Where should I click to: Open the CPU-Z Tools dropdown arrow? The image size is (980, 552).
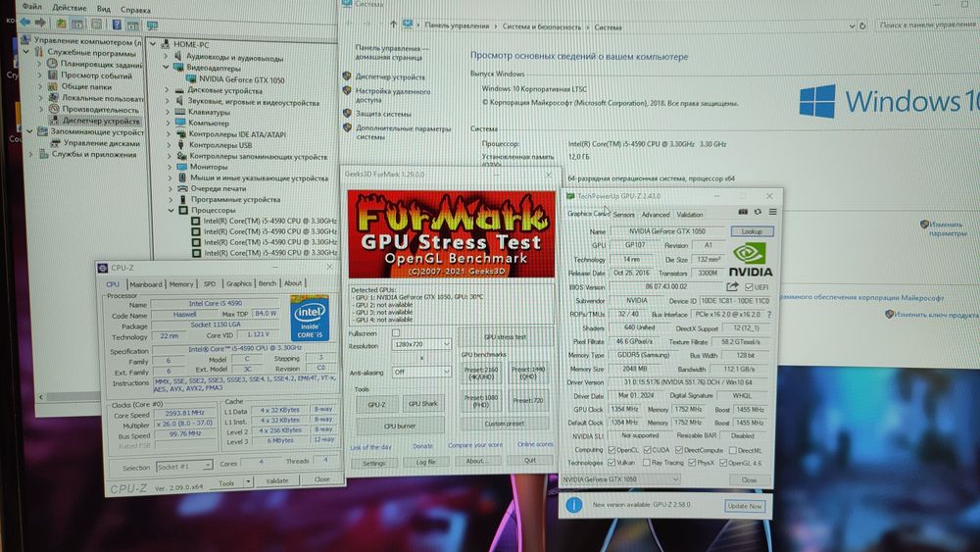[248, 482]
